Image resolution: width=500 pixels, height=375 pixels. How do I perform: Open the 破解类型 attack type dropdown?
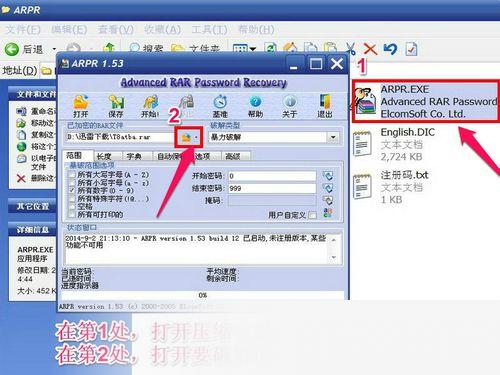click(x=333, y=137)
